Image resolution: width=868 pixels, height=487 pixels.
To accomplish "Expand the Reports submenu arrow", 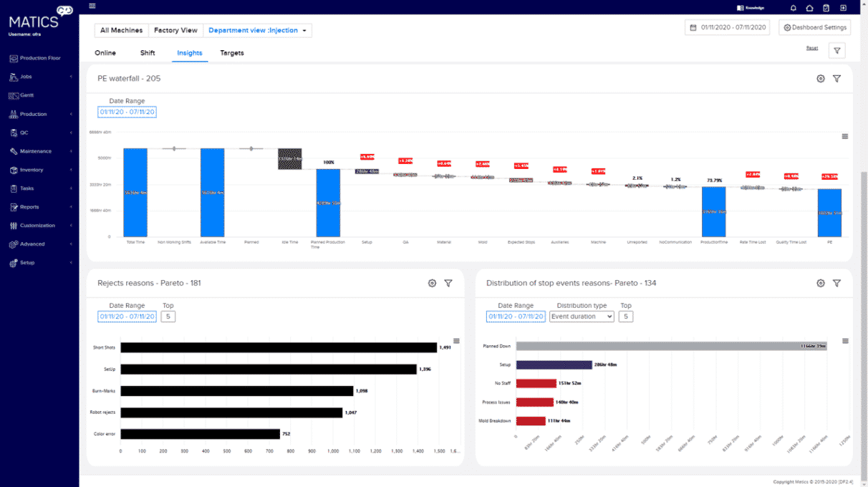I will (x=70, y=207).
